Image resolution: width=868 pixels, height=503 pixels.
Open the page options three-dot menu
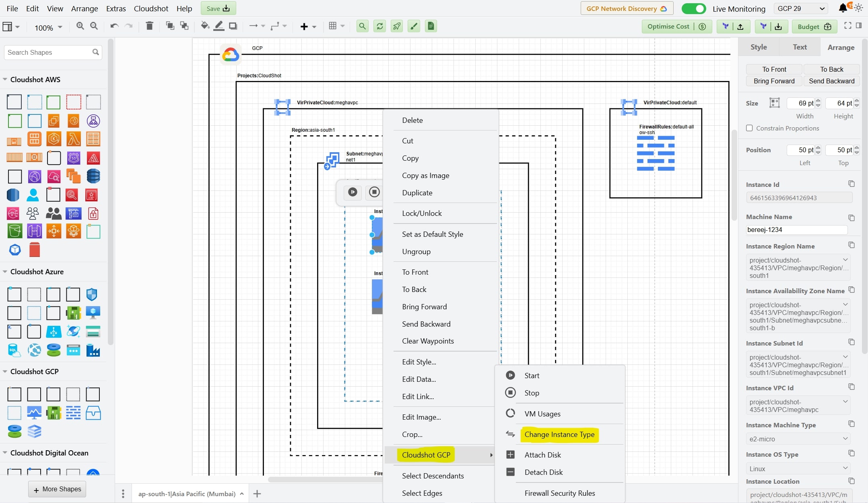coord(123,494)
